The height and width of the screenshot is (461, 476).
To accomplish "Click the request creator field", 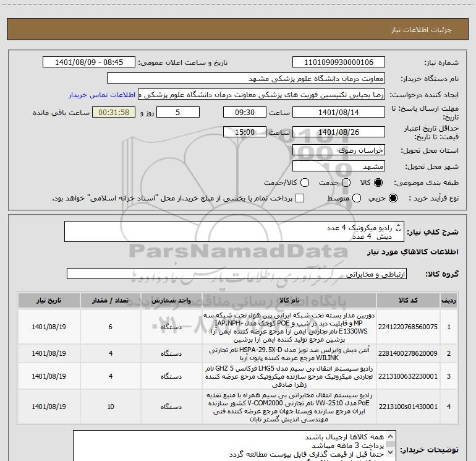I will 261,95.
